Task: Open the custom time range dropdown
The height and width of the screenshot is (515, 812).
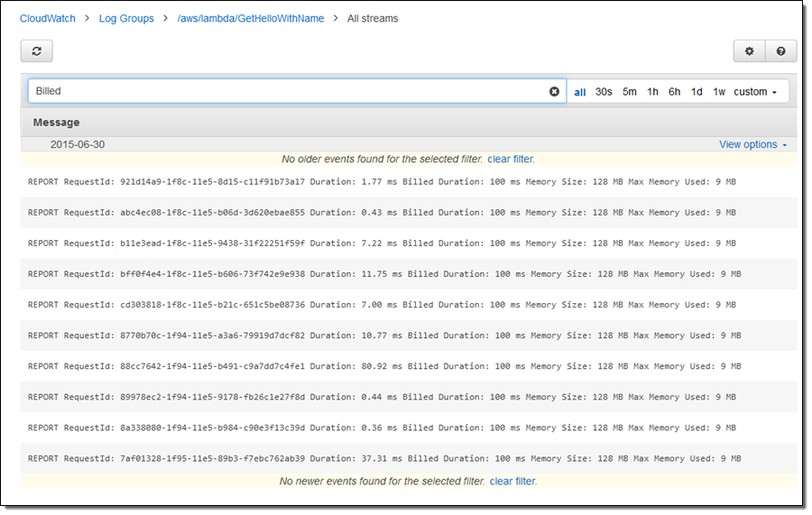Action: tap(755, 92)
